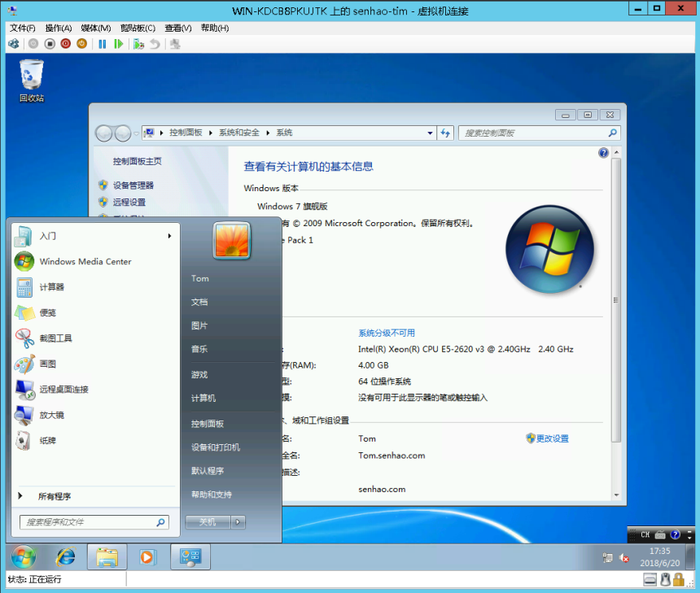Open 文档 in the Start menu
Image resolution: width=700 pixels, height=593 pixels.
pos(199,302)
